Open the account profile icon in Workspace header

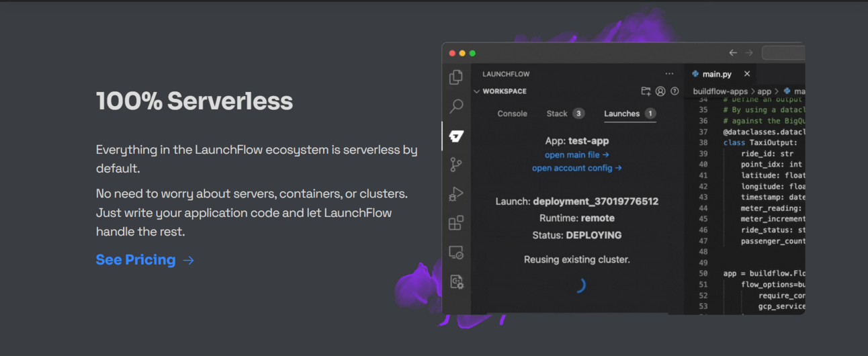coord(660,91)
